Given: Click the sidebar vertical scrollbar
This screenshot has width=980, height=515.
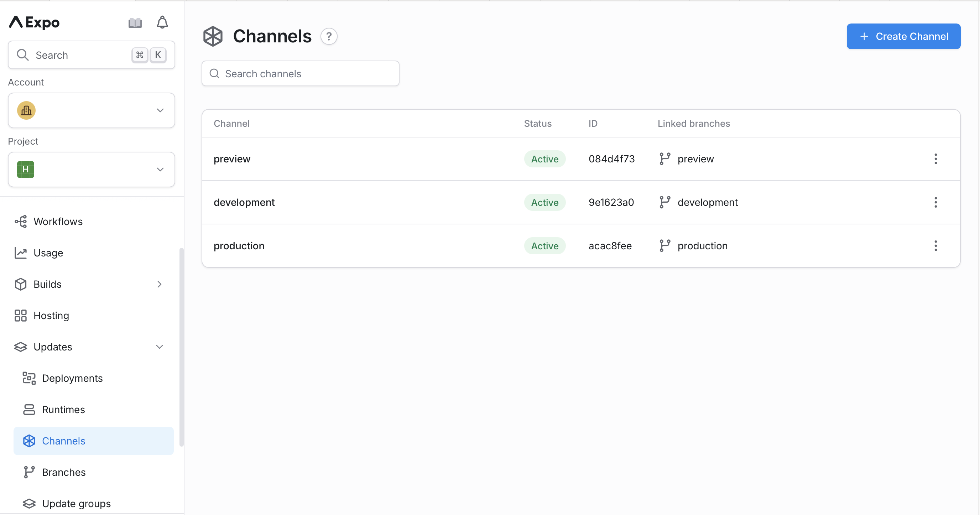Looking at the screenshot, I should 182,347.
